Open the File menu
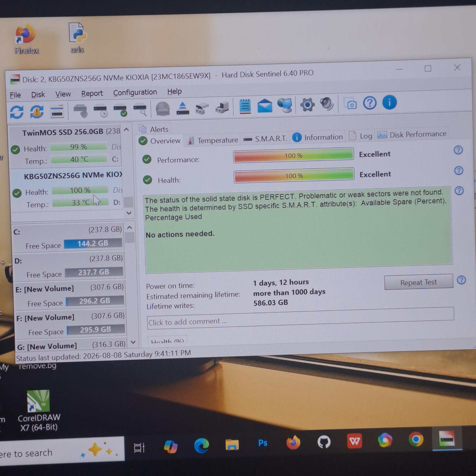This screenshot has width=476, height=476. coord(15,95)
